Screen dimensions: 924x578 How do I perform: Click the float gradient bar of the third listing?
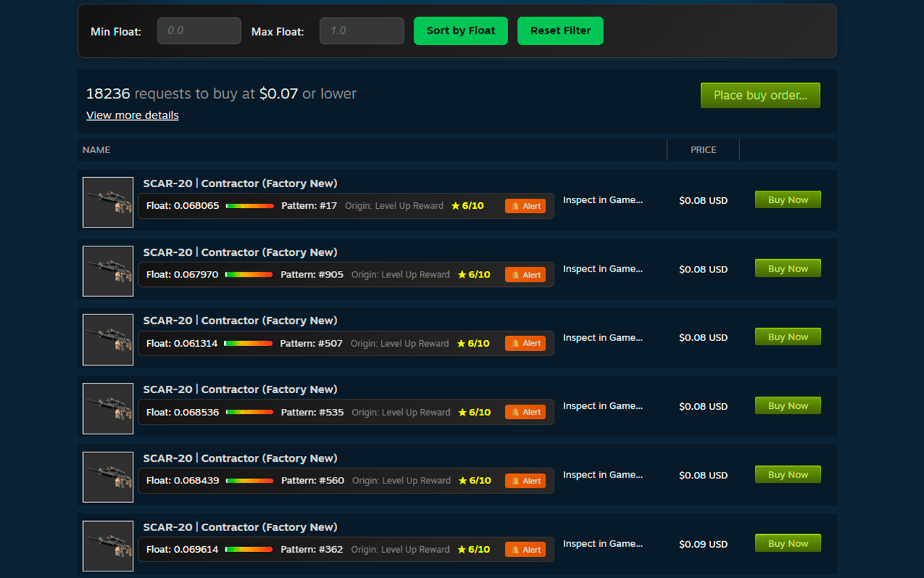[249, 343]
